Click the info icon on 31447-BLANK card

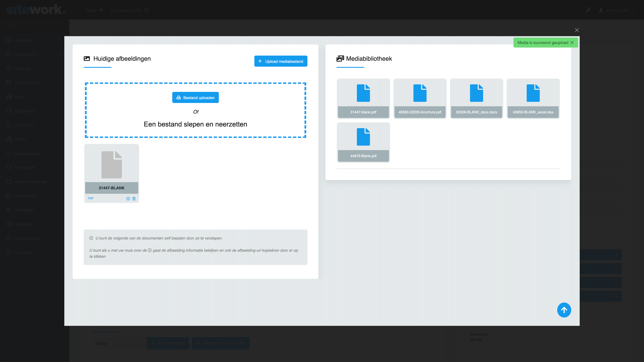[128, 199]
